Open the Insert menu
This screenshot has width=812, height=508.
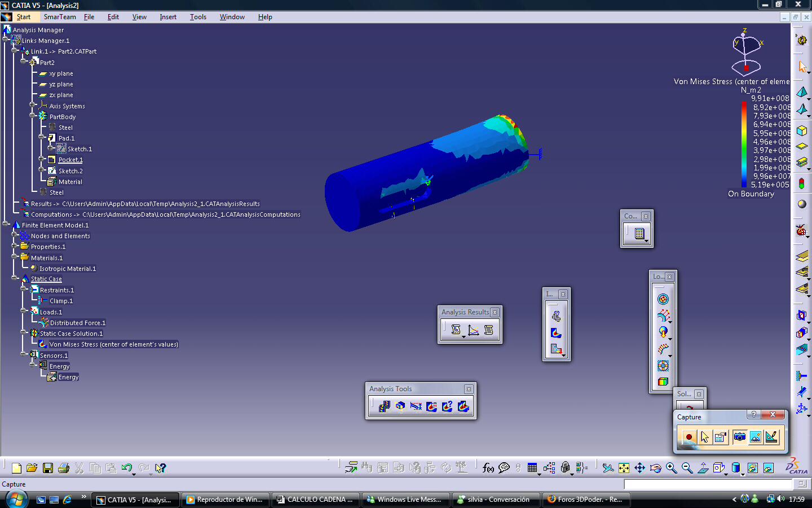pyautogui.click(x=168, y=17)
